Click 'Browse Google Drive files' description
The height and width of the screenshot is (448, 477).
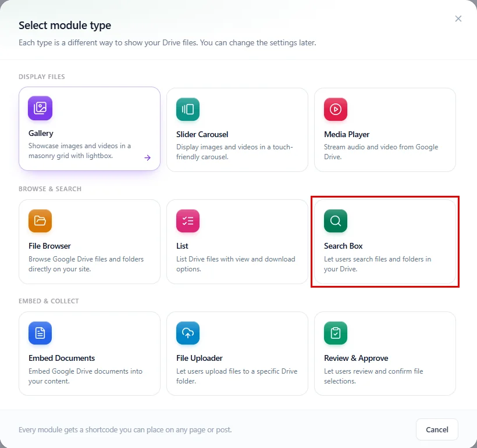point(86,264)
